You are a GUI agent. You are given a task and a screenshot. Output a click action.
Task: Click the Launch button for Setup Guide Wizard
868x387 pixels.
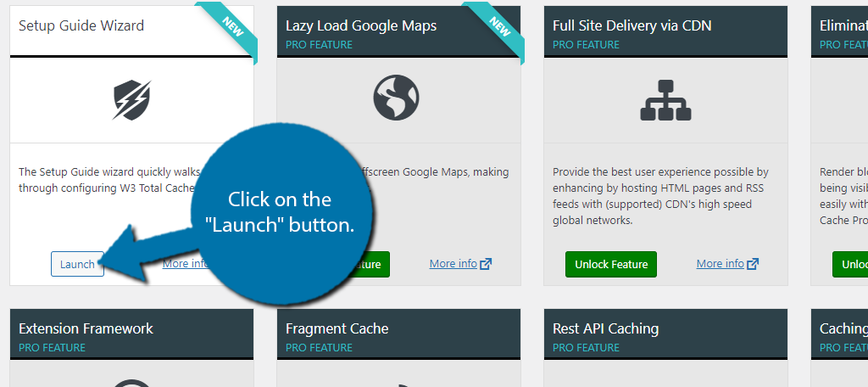coord(77,264)
